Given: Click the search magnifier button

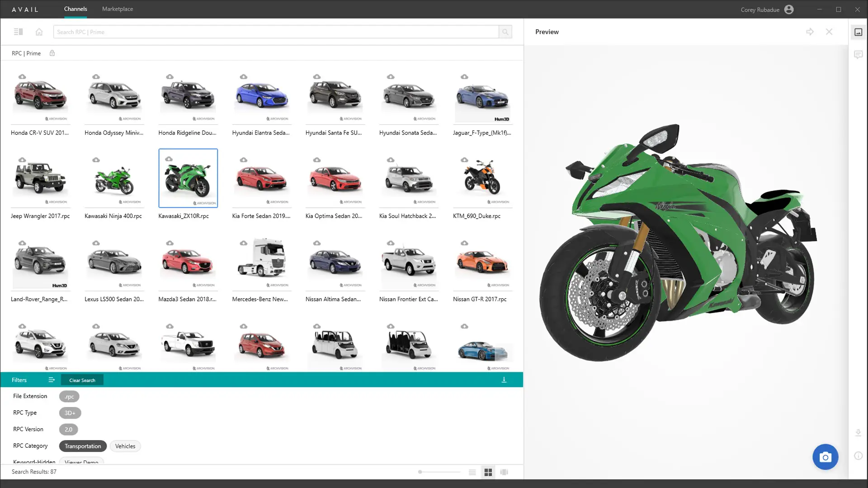Looking at the screenshot, I should [x=505, y=32].
